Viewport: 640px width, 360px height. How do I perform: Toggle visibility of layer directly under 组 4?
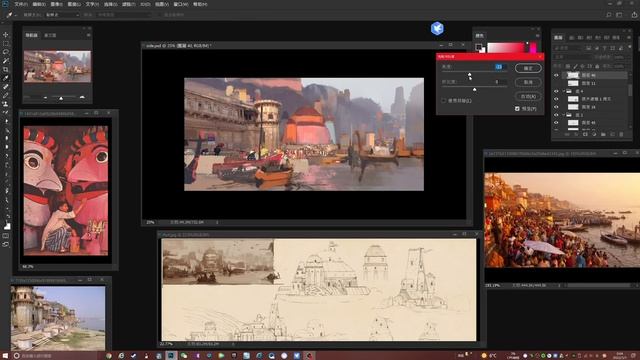click(x=556, y=99)
